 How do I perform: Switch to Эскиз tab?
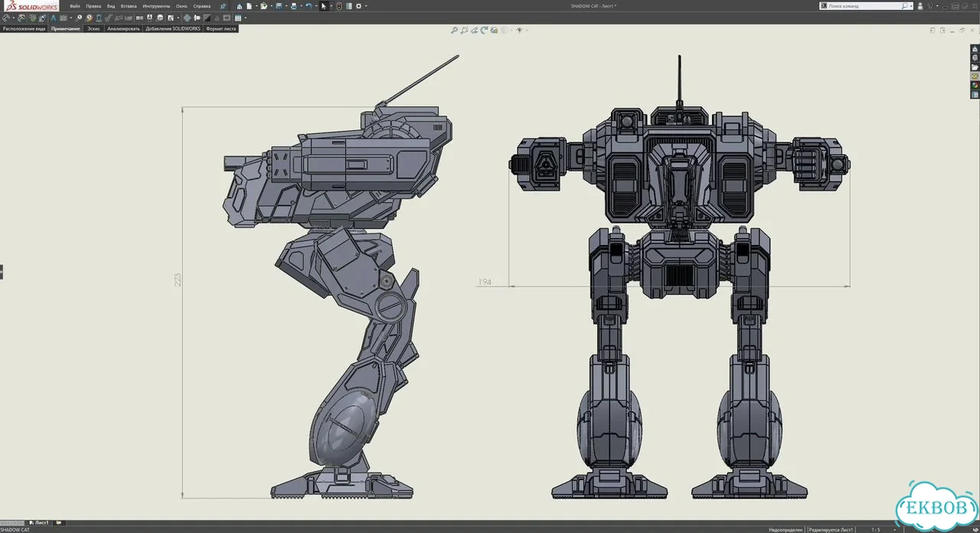[x=93, y=28]
